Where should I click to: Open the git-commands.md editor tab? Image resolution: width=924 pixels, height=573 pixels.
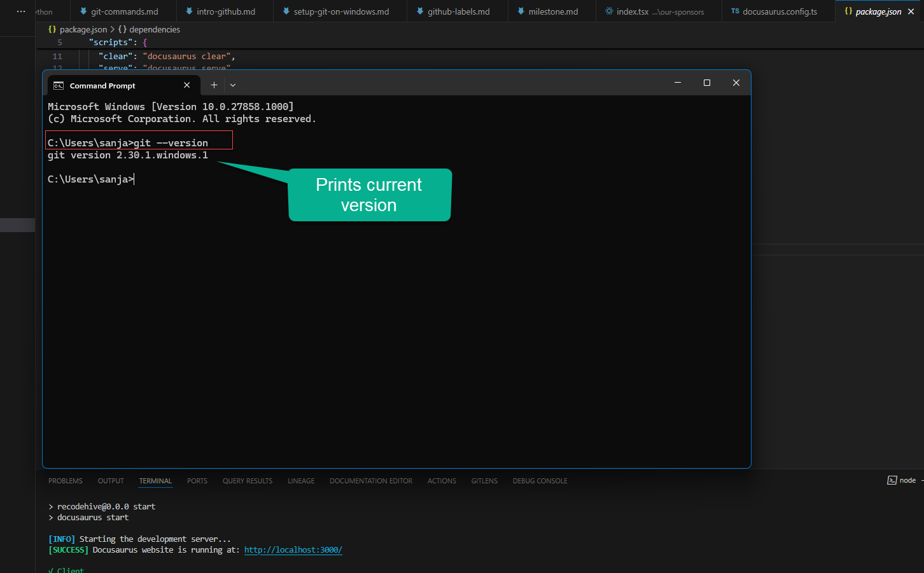pos(124,11)
